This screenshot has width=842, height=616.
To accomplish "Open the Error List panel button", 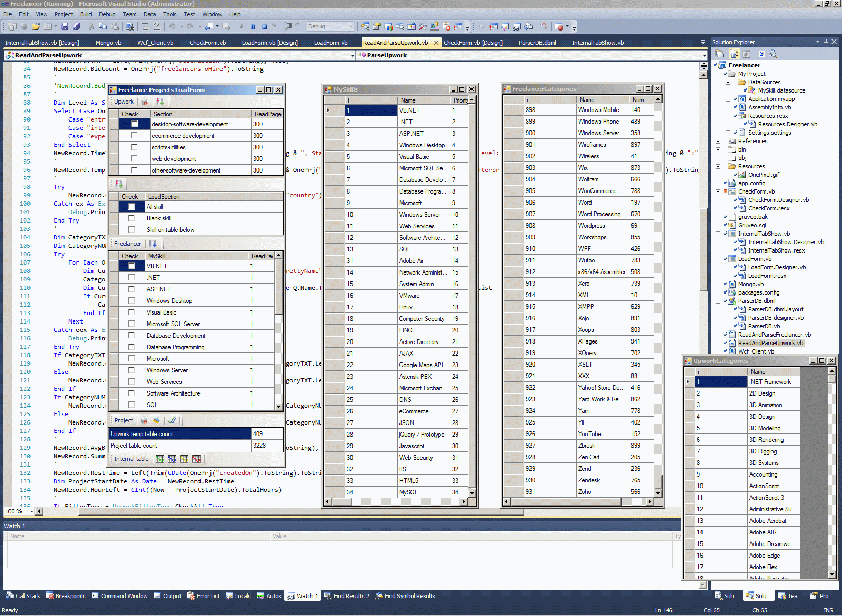I will click(204, 596).
